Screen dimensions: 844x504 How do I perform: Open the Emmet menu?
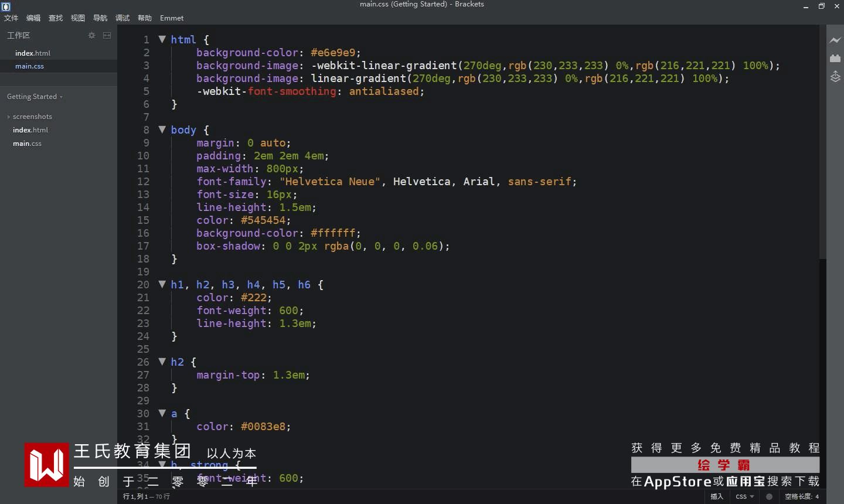172,18
